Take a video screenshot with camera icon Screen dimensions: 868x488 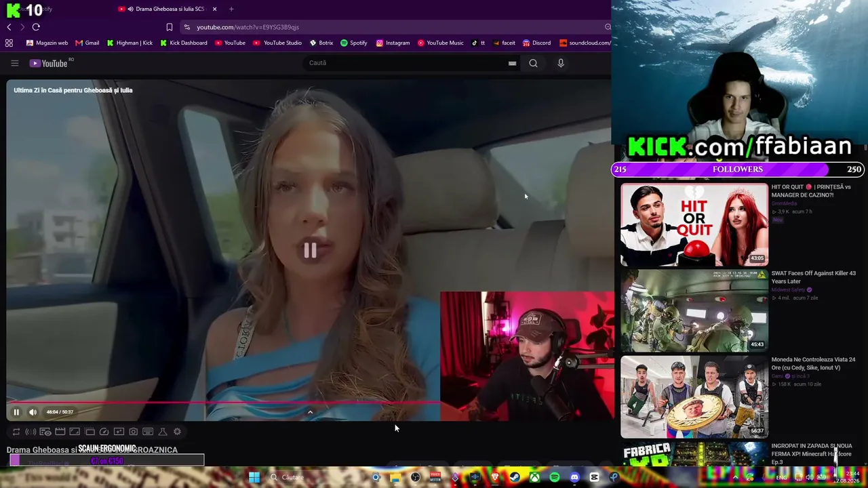tap(133, 432)
